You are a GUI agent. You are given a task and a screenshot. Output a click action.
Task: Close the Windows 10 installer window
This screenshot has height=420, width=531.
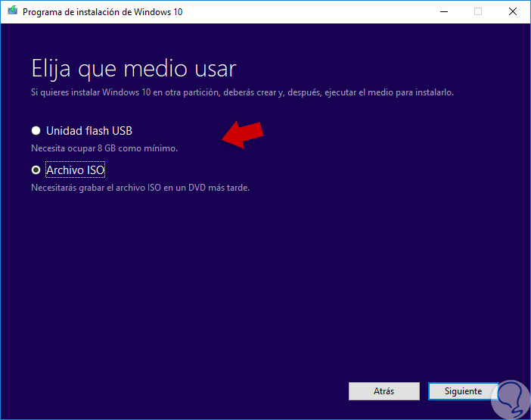(x=513, y=12)
